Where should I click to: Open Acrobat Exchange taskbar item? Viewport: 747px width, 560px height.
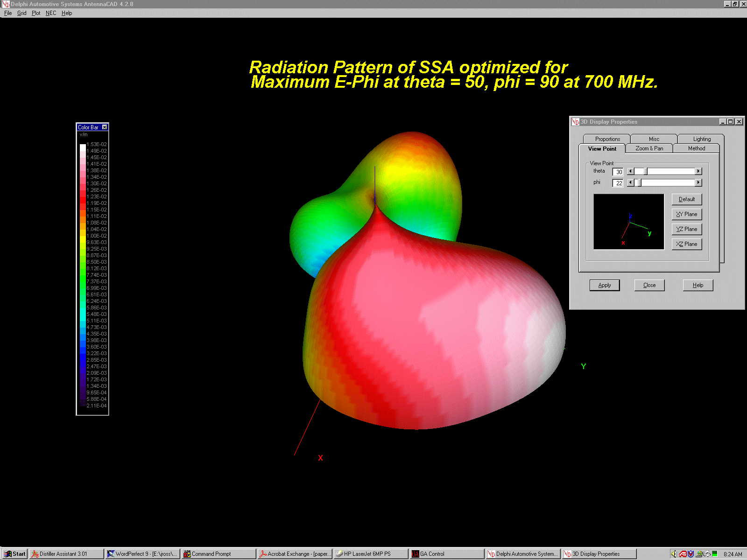click(295, 554)
